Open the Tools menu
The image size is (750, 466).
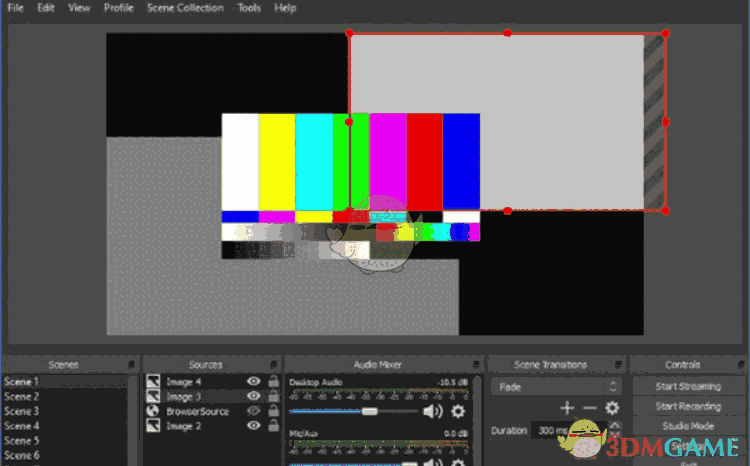[249, 8]
